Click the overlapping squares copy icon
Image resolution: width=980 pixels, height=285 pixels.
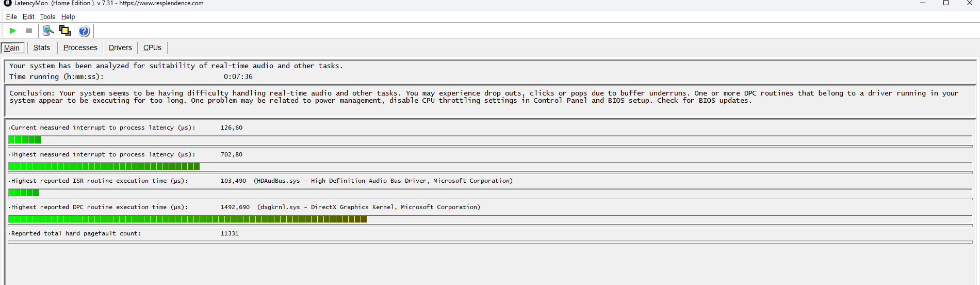point(65,31)
